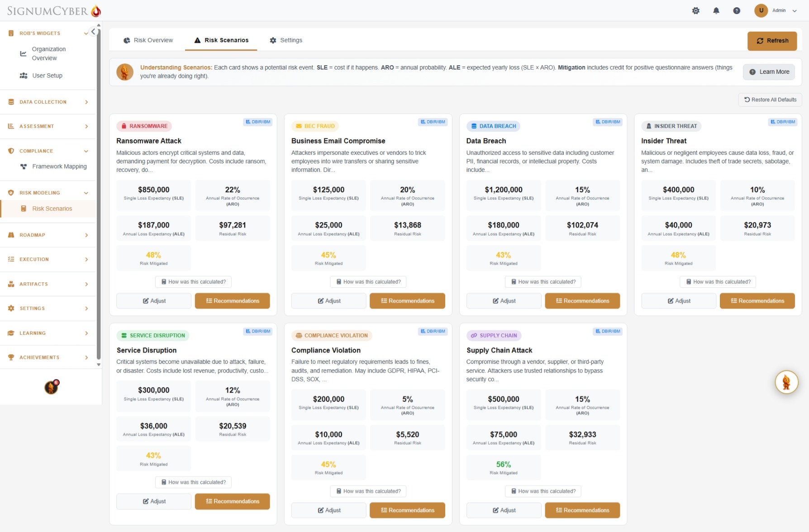The width and height of the screenshot is (809, 532).
Task: Click Refresh to reload risk data
Action: [x=772, y=41]
